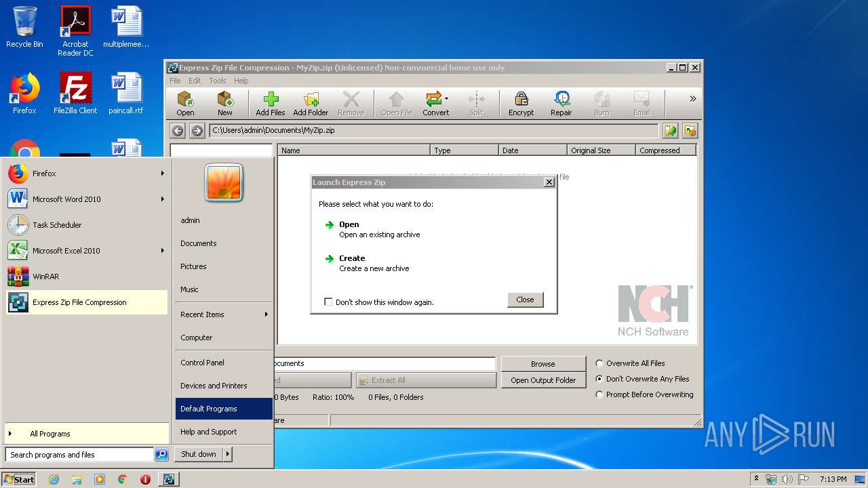Click the Burn toolbar icon
The height and width of the screenshot is (488, 868).
[x=601, y=104]
